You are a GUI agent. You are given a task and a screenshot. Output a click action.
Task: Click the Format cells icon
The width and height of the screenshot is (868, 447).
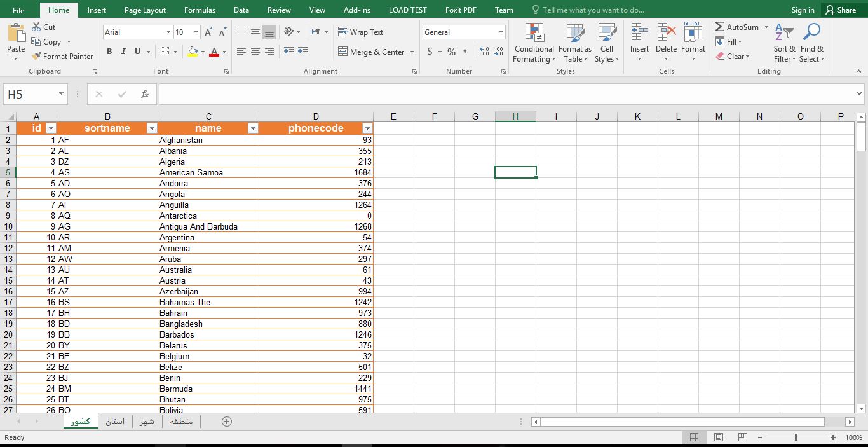(693, 32)
